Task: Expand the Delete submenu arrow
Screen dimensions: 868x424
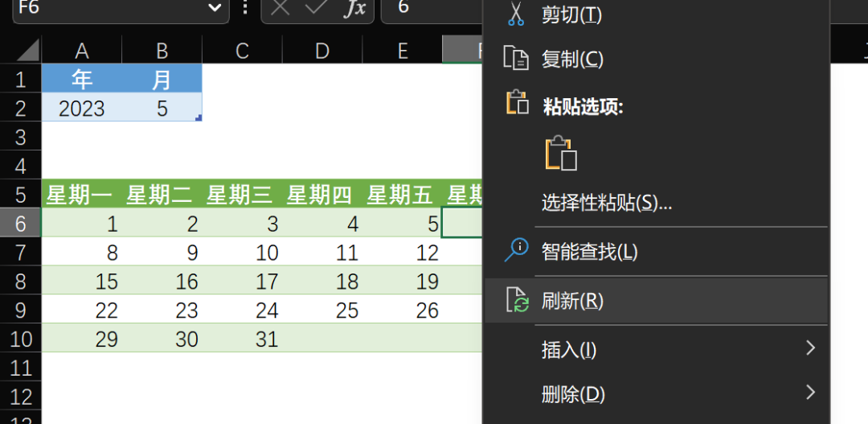Action: [810, 393]
